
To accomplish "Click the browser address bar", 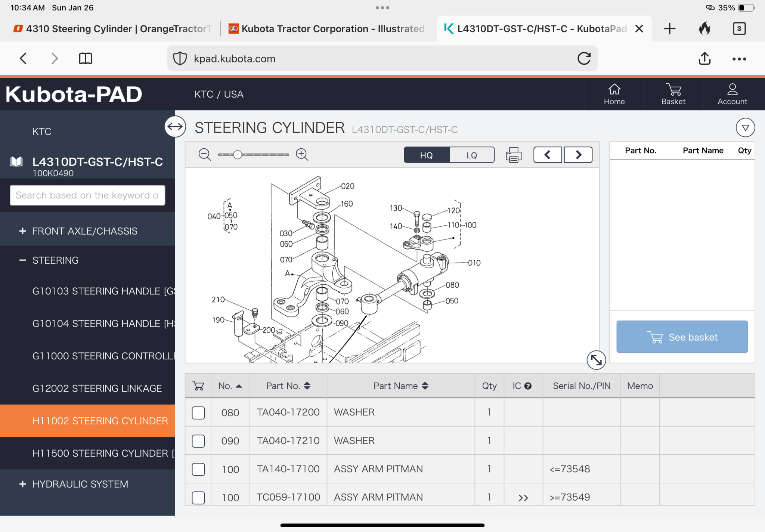I will tap(382, 59).
